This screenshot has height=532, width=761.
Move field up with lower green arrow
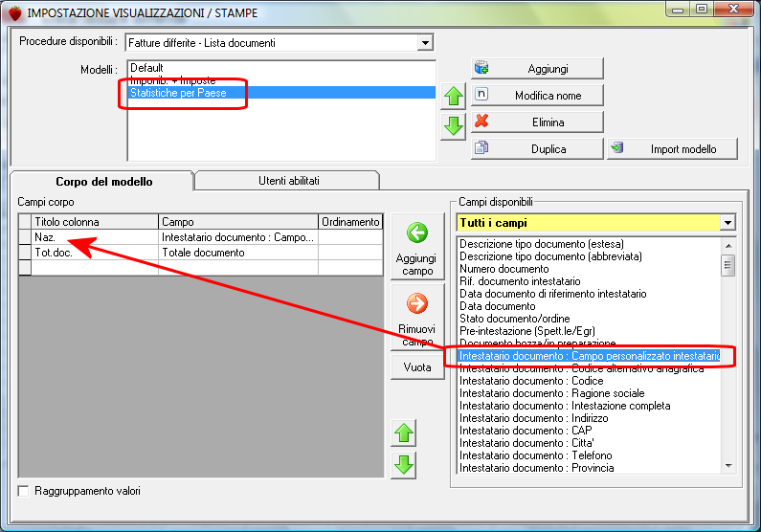(404, 433)
